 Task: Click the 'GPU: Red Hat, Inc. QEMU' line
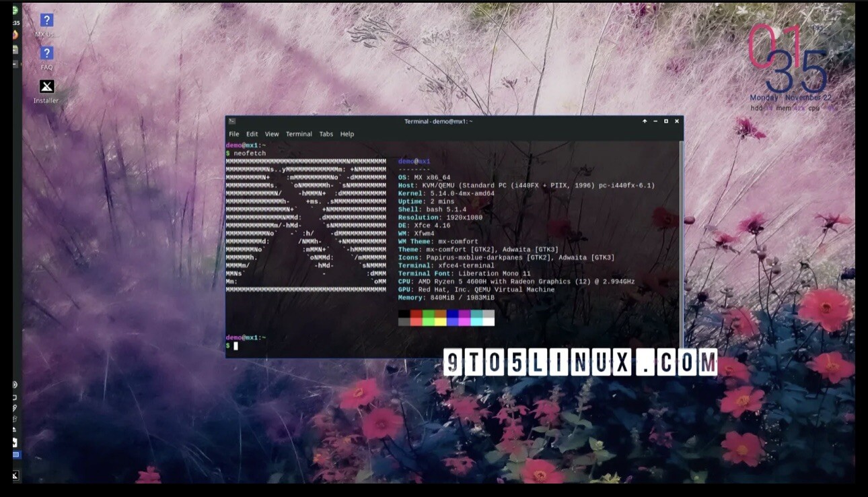476,290
